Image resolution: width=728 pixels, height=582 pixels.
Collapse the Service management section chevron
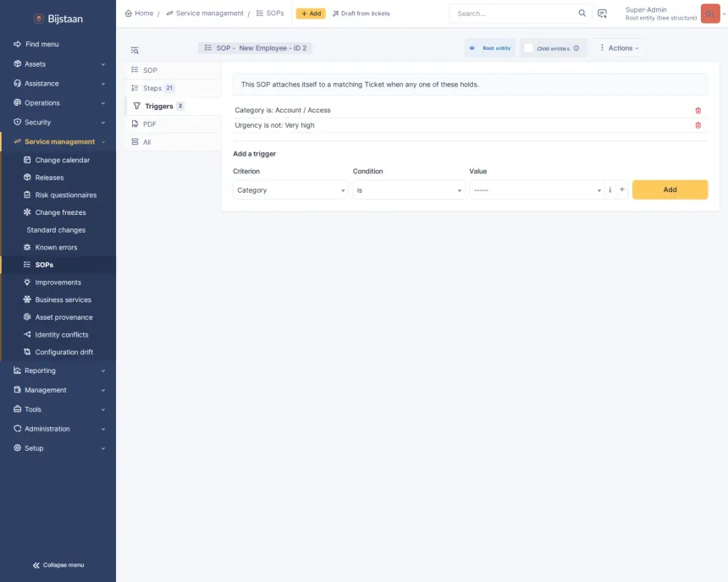(103, 142)
